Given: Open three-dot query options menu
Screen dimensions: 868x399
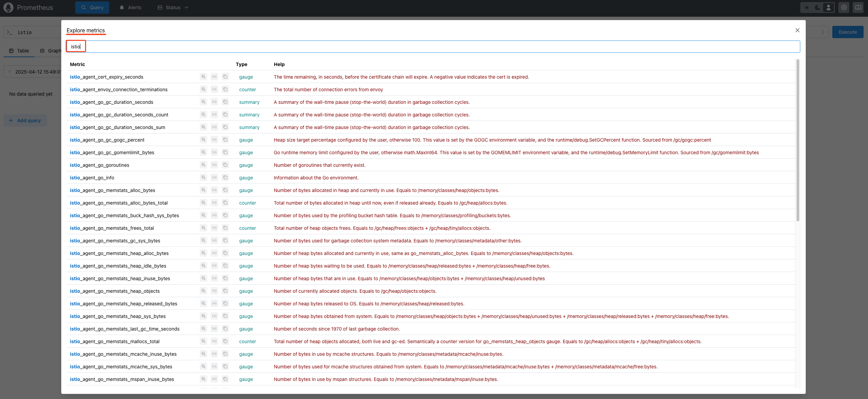Looking at the screenshot, I should click(x=823, y=32).
